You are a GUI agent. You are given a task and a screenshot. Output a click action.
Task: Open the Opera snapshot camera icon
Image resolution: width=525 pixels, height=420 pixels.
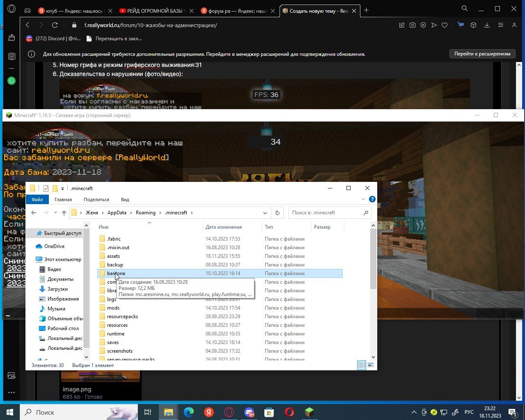pyautogui.click(x=413, y=25)
